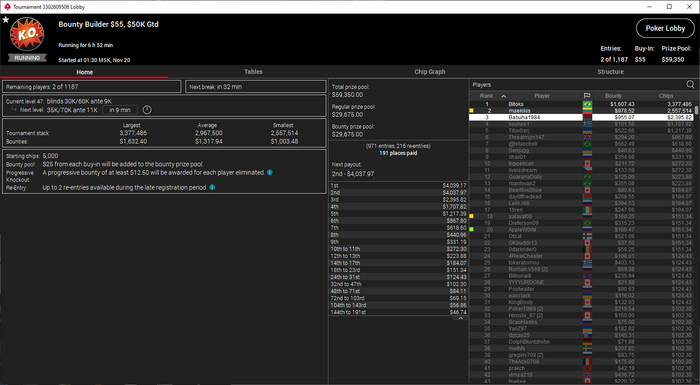Sort by the Bounty column header
This screenshot has width=700, height=385.
pos(613,96)
